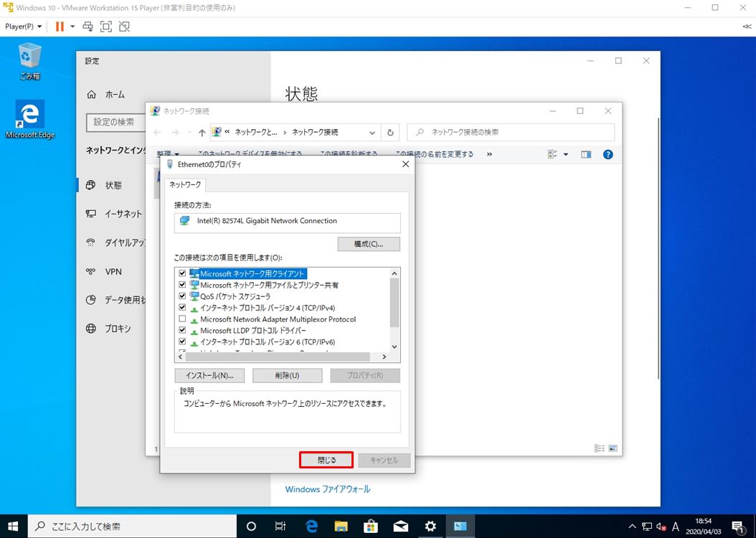This screenshot has height=538, width=756.
Task: Click the Settings gear on the taskbar
Action: point(430,527)
